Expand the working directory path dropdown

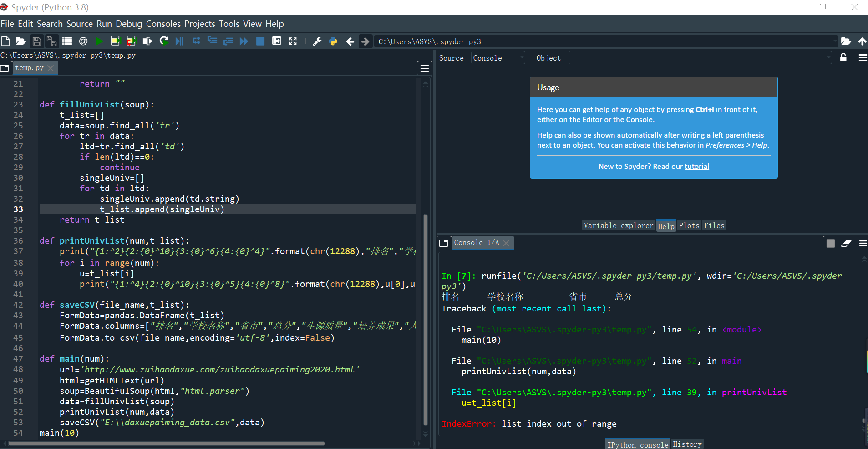click(835, 41)
